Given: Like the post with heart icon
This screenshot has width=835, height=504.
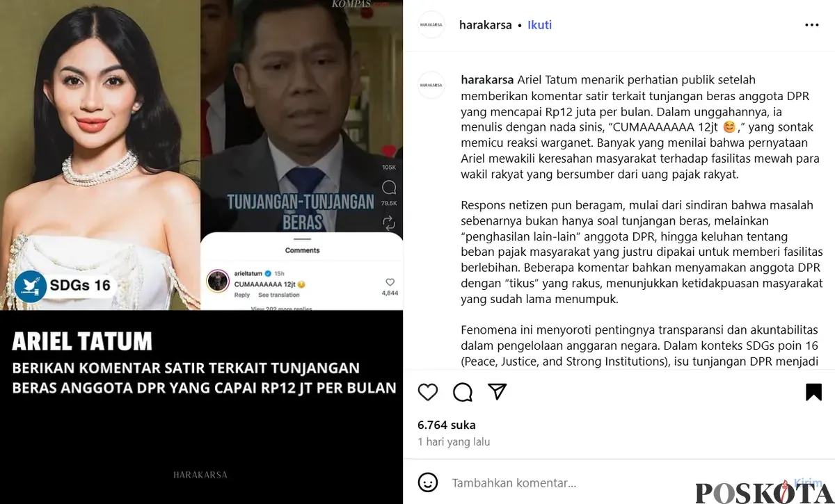Looking at the screenshot, I should point(428,392).
